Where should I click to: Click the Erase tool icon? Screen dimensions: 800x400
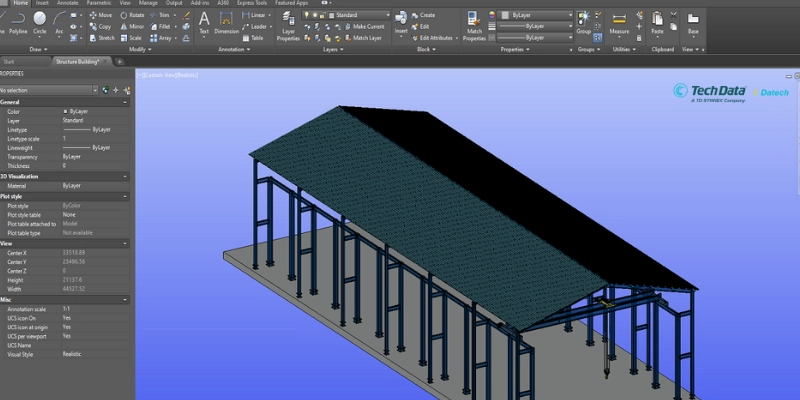186,15
